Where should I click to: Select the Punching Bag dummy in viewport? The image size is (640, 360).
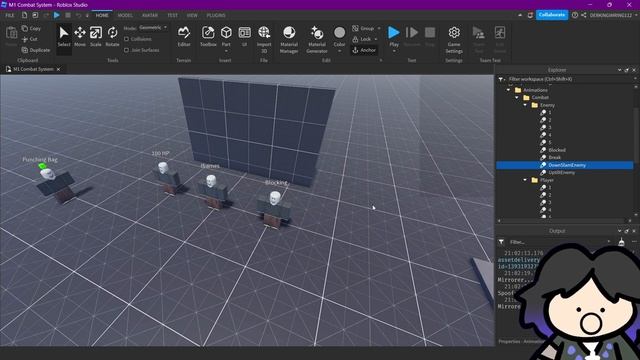[55, 184]
